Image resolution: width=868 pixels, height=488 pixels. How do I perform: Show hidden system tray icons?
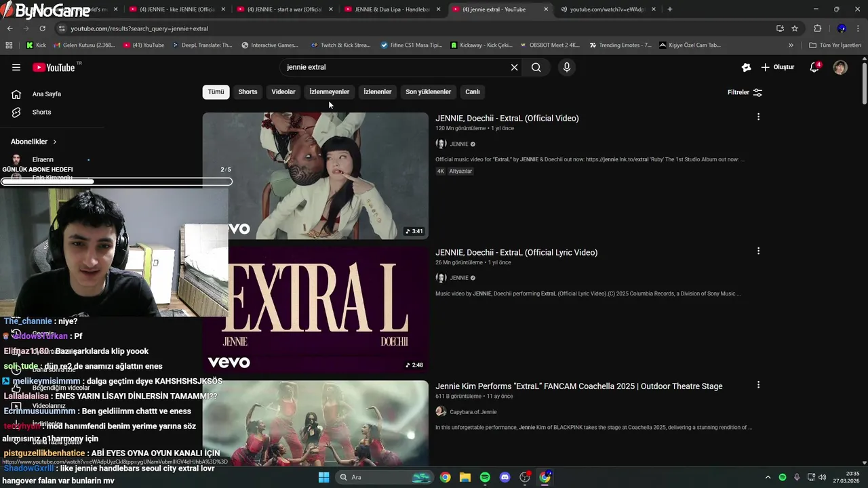click(768, 477)
